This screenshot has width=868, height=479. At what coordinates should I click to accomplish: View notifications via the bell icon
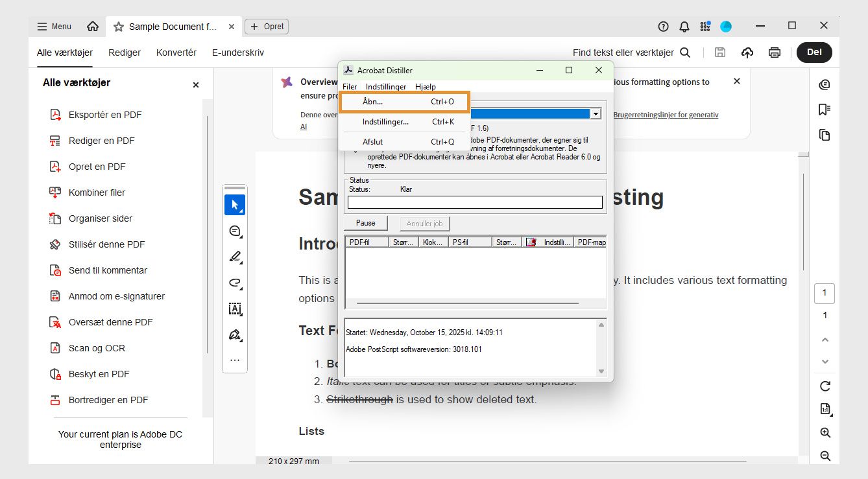coord(684,27)
